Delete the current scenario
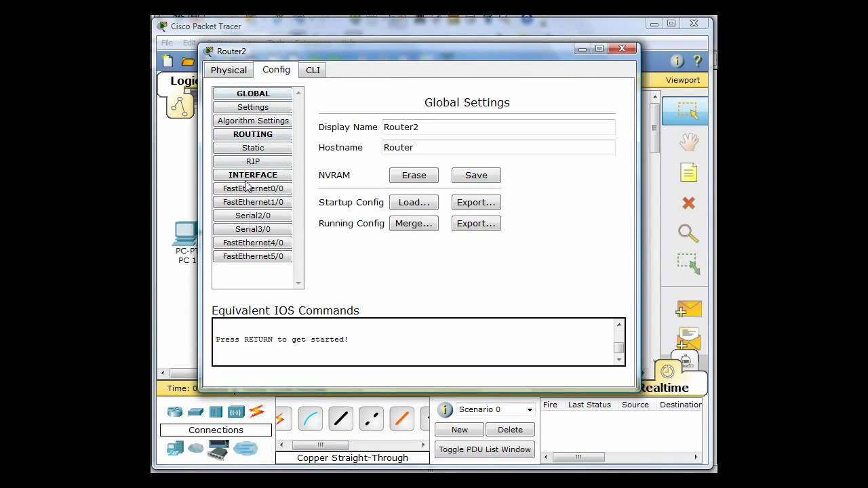 coord(510,430)
